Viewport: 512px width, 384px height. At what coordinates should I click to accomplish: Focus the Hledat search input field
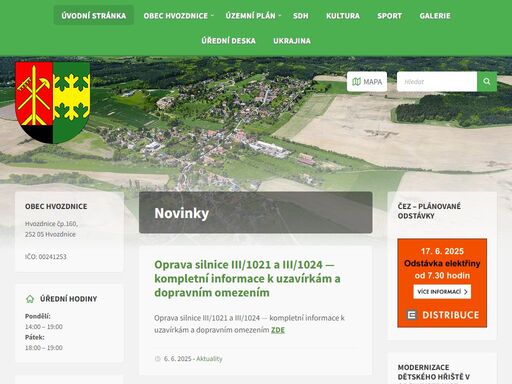[437, 81]
